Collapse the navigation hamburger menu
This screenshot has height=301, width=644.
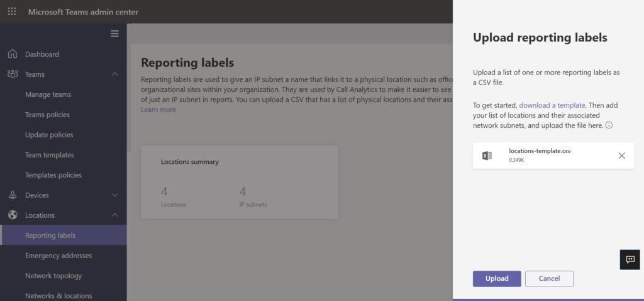tap(114, 33)
